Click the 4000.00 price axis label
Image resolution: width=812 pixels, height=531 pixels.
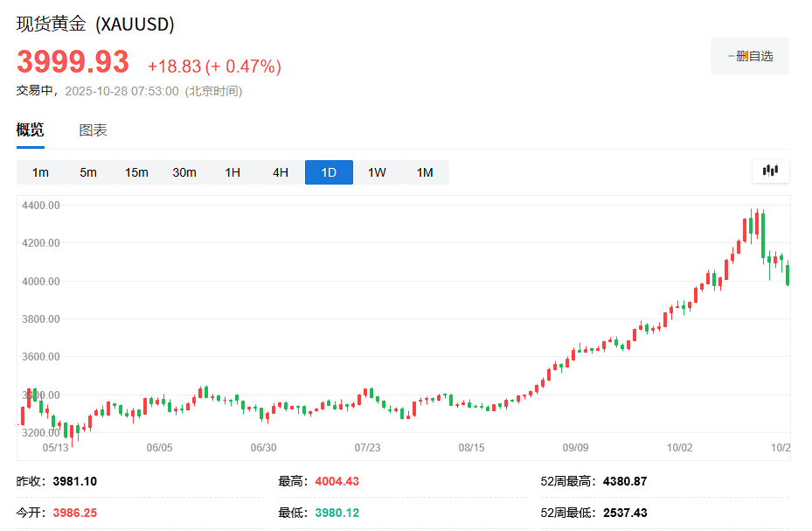[x=42, y=281]
